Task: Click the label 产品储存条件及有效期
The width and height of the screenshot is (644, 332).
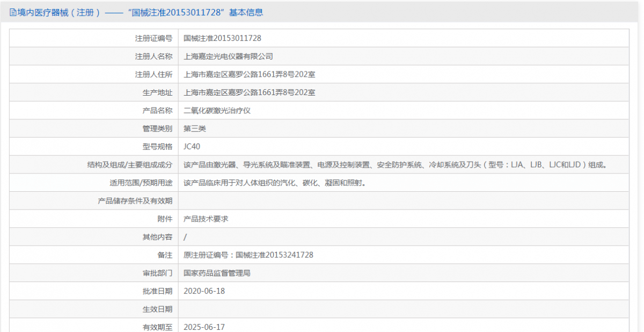Action: pos(135,201)
